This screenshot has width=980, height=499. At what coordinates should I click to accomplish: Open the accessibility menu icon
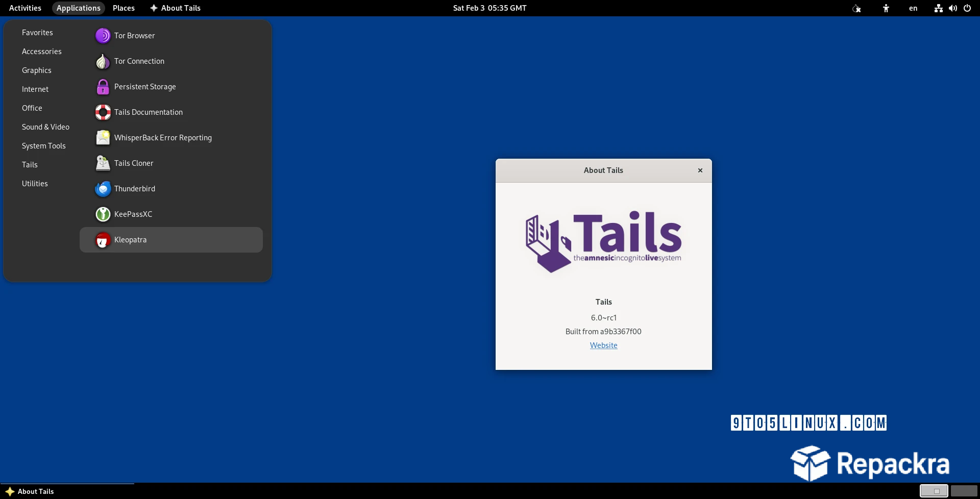[886, 8]
